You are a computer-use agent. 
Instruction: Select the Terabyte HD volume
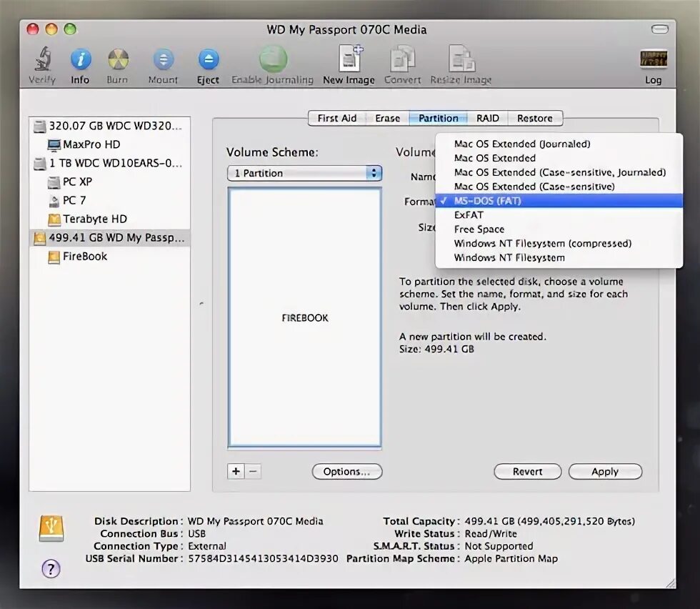click(x=109, y=219)
